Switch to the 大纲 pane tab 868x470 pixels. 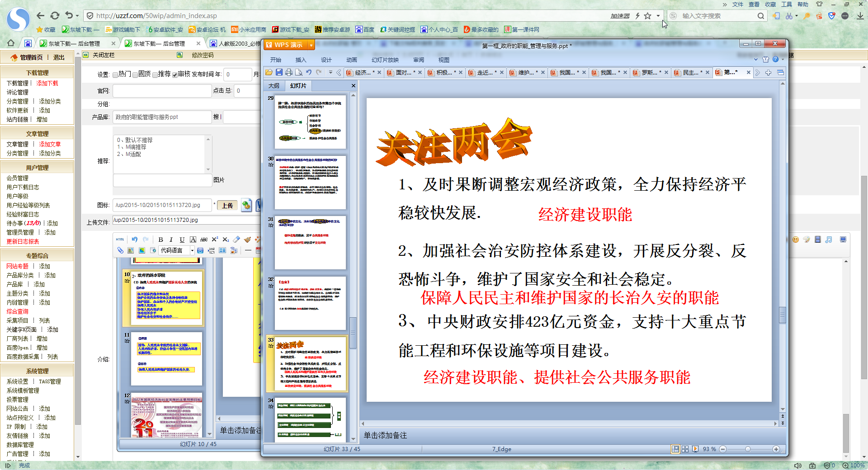coord(274,85)
